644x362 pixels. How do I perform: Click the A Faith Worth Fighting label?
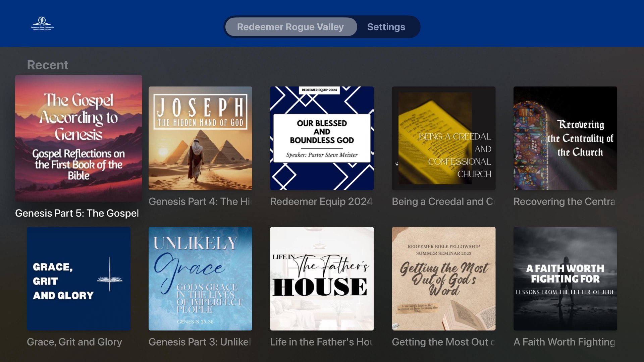565,342
